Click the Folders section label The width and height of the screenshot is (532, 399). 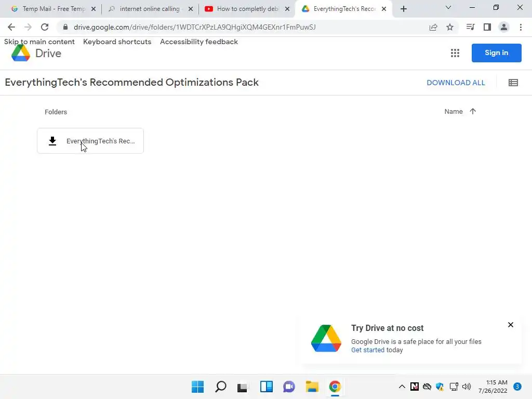tap(56, 112)
